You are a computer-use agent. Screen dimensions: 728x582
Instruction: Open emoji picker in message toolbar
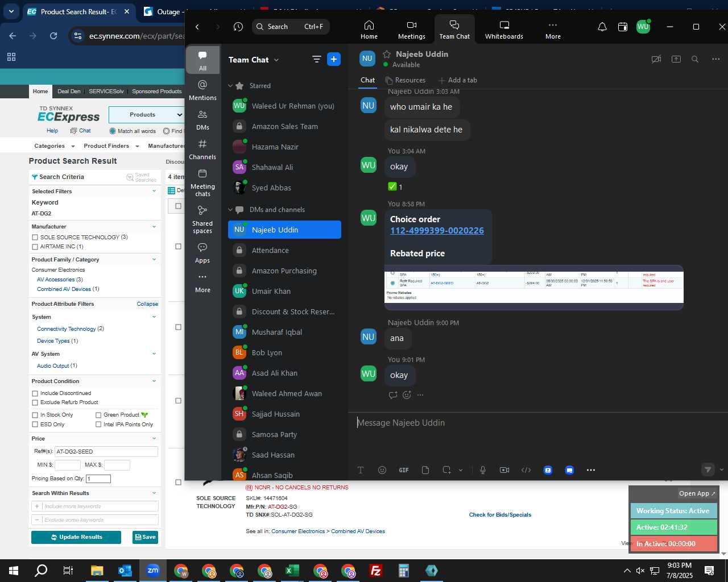point(382,470)
